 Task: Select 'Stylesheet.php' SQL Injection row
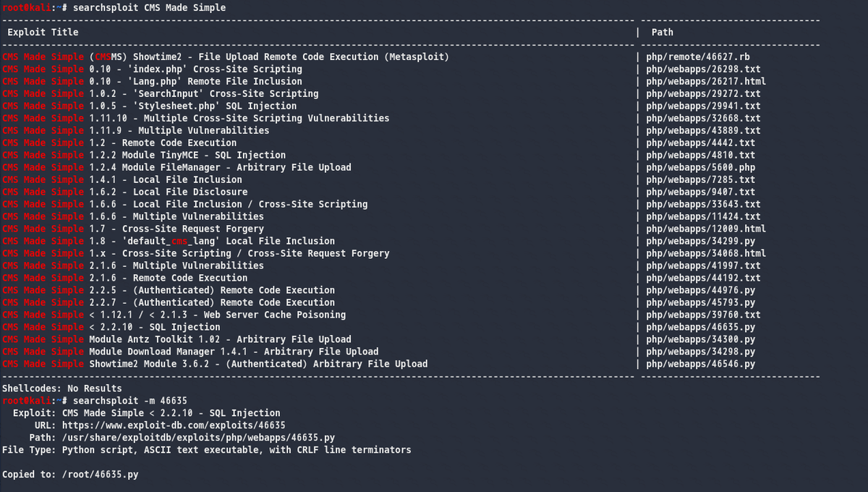click(x=150, y=106)
